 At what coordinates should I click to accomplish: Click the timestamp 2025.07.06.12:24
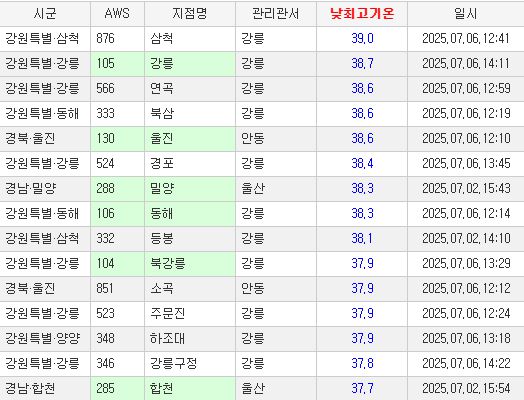click(466, 313)
